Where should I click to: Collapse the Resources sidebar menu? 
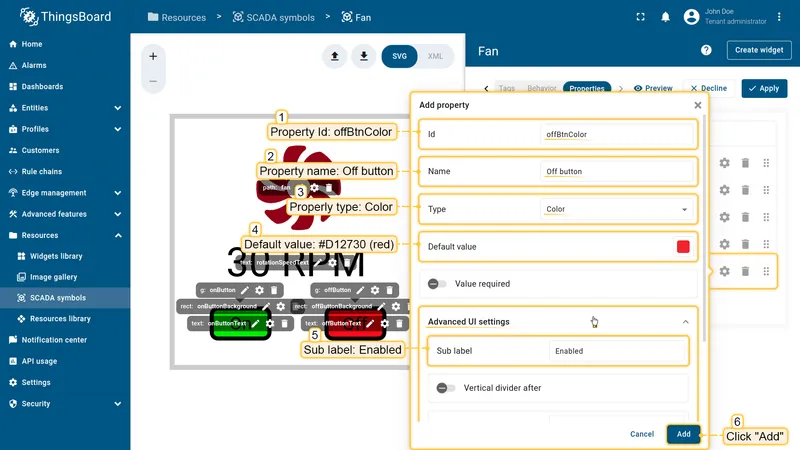118,235
